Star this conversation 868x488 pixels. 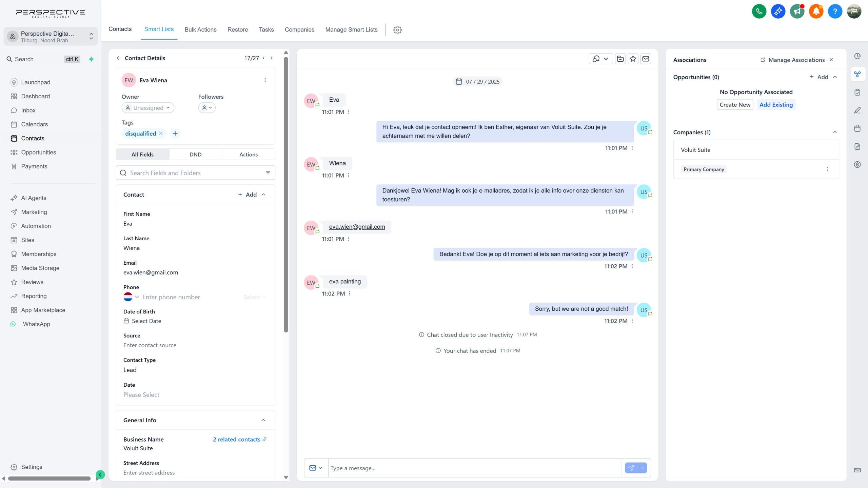coord(633,59)
